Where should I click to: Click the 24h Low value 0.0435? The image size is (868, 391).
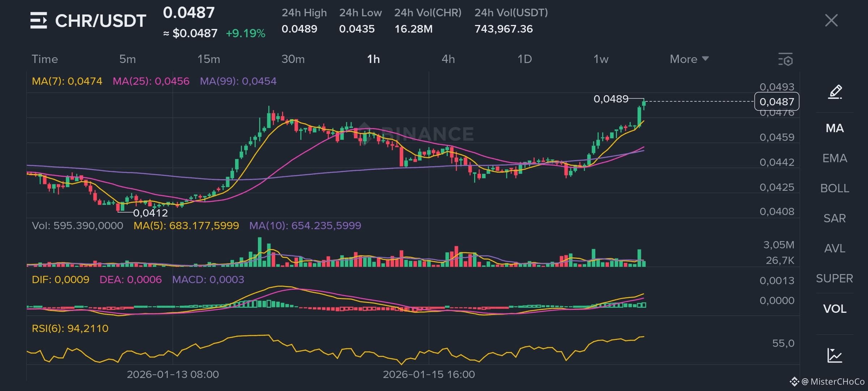point(357,29)
